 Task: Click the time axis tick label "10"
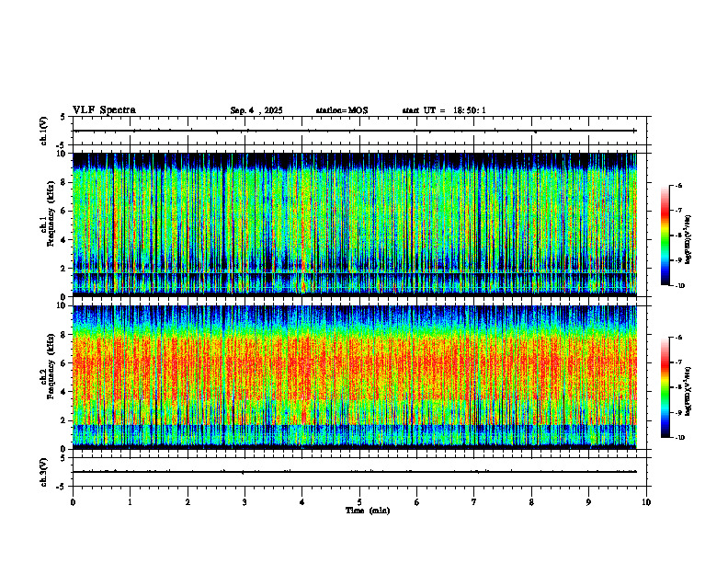[646, 502]
